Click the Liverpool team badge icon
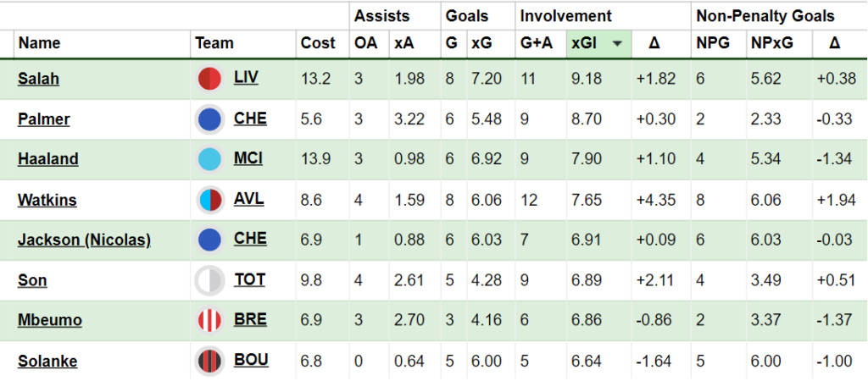 (209, 79)
